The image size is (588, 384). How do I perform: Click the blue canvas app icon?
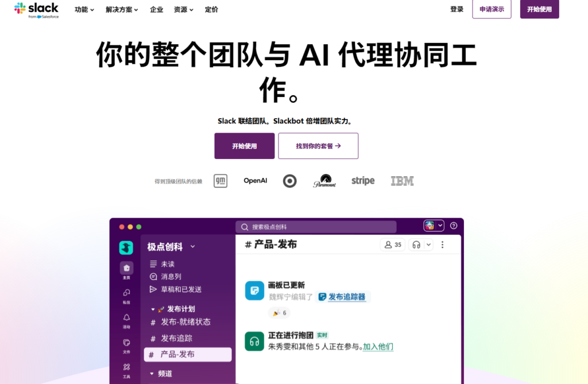coord(254,290)
